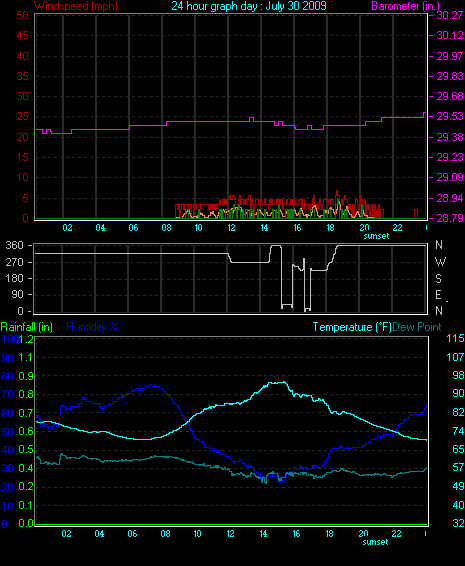
Task: Click windspeed axis label 25
Action: click(22, 117)
